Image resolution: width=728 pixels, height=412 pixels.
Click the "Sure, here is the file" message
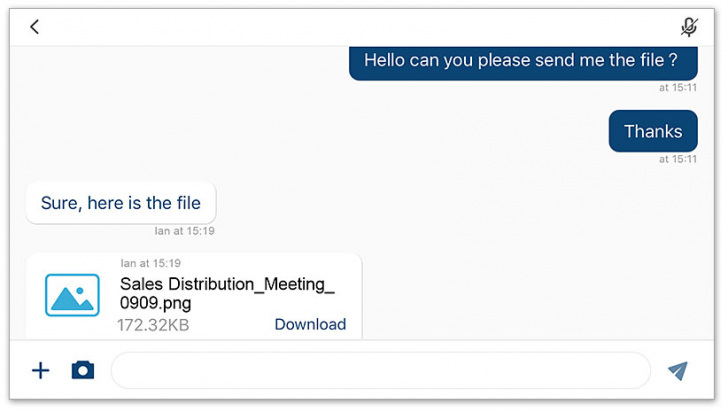tap(120, 203)
